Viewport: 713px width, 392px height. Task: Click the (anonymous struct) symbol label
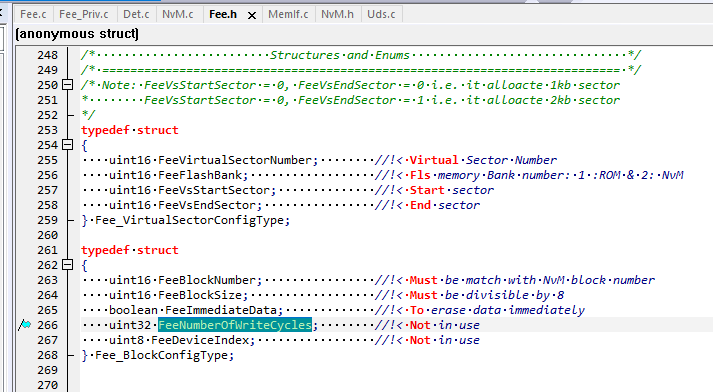(77, 34)
